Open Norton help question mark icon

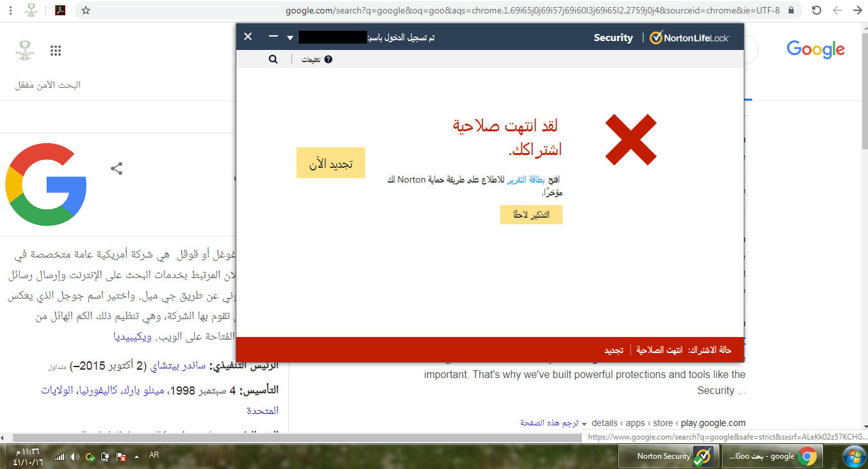[329, 59]
